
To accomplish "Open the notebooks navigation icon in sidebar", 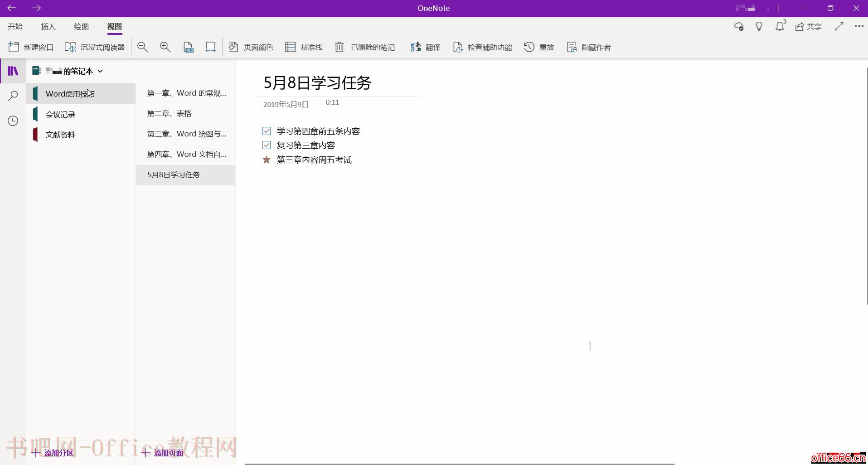I will click(13, 71).
